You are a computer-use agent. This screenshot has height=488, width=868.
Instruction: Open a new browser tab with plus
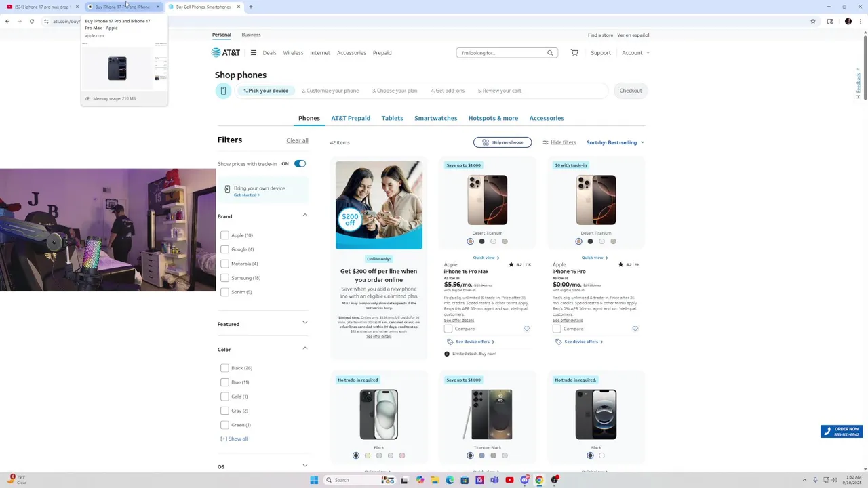click(x=250, y=7)
